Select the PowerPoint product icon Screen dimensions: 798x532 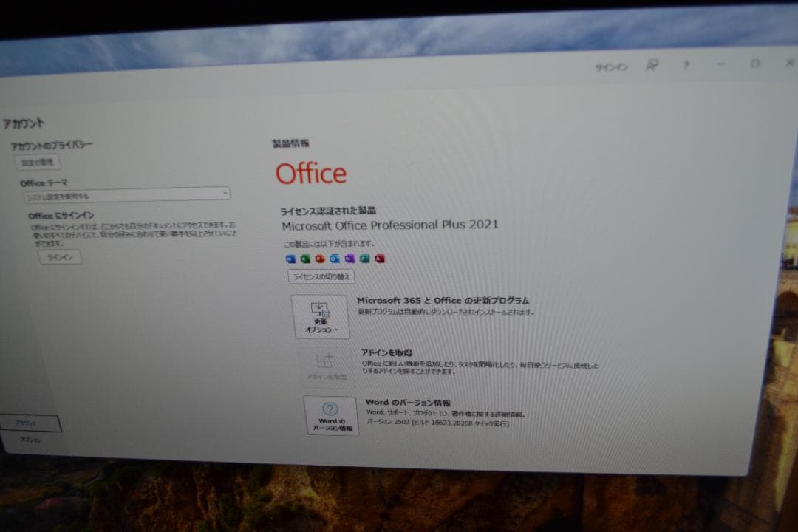320,258
